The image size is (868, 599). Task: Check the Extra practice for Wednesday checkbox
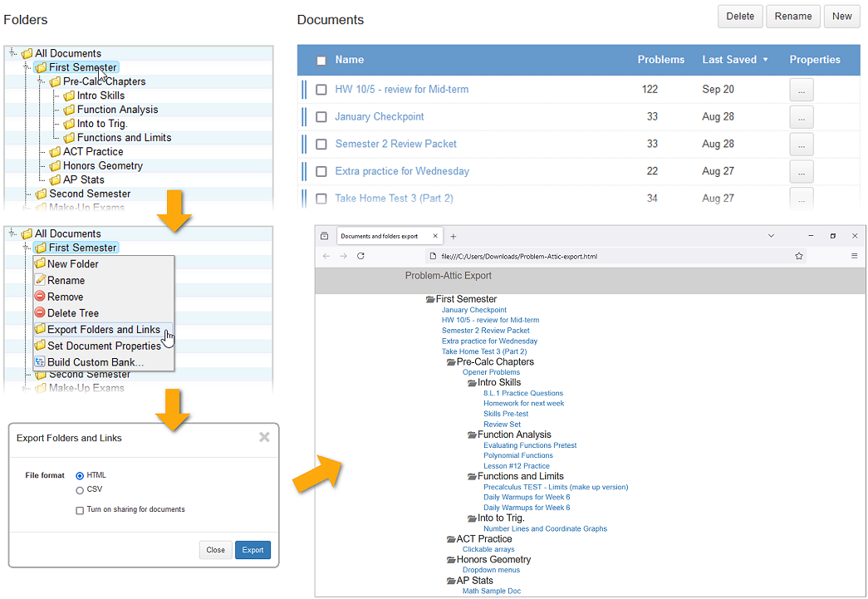tap(321, 171)
